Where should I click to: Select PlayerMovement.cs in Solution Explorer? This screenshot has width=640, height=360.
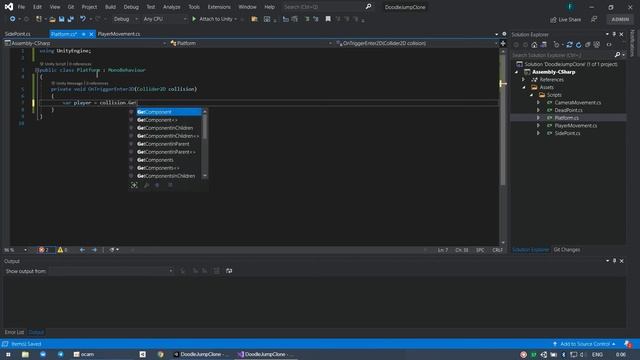point(576,125)
